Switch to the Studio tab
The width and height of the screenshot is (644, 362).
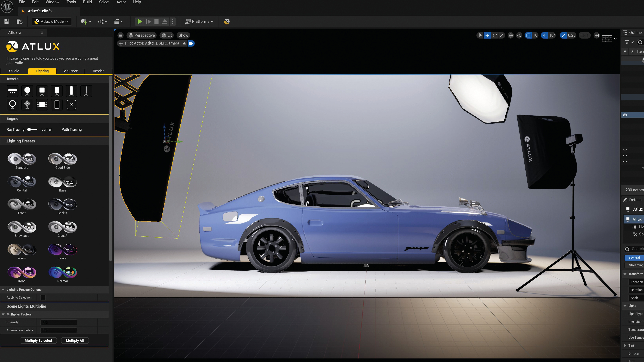[x=14, y=71]
